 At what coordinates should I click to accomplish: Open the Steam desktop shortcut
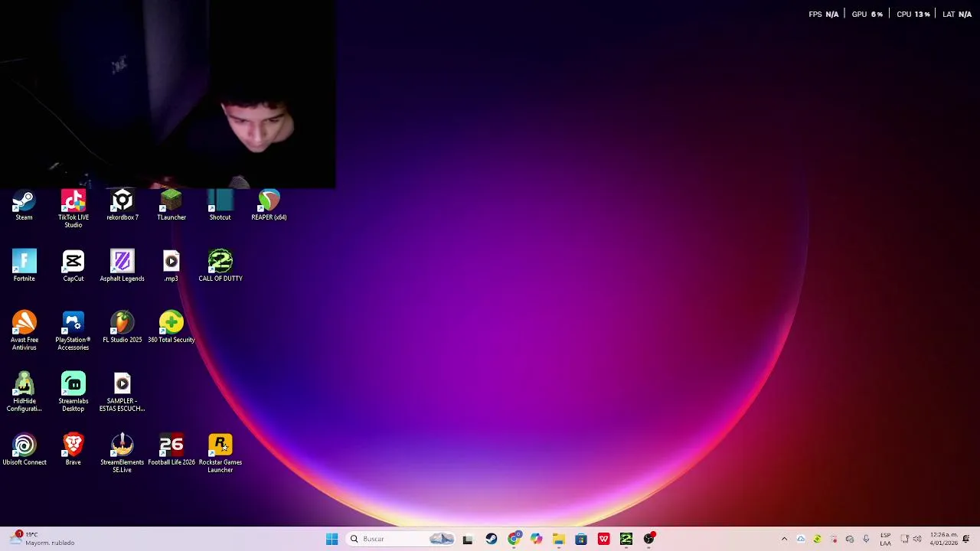(x=24, y=206)
